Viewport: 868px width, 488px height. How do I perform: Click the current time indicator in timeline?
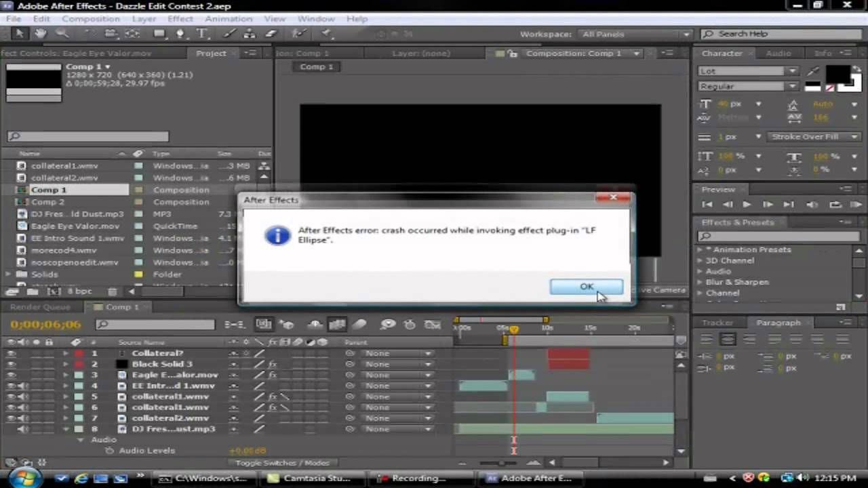click(514, 329)
